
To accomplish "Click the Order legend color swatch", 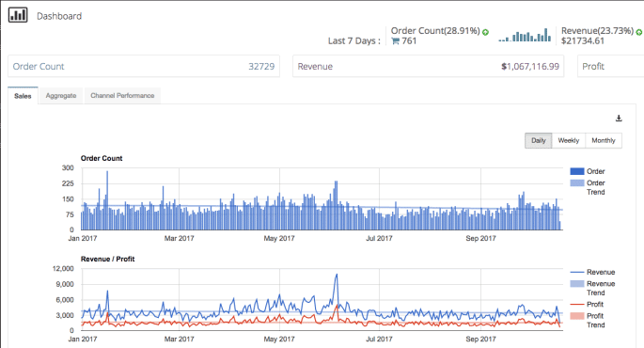I will click(577, 171).
